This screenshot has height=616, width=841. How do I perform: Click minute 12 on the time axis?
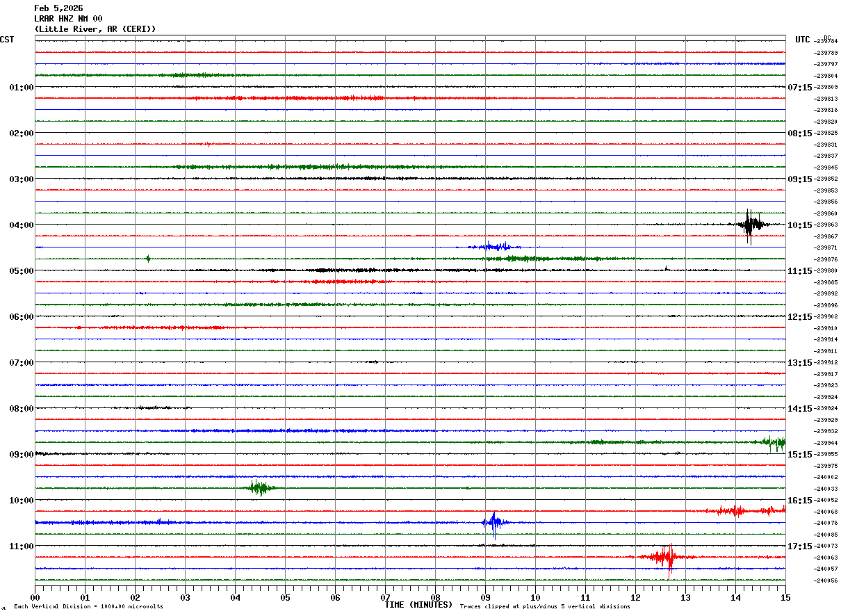(635, 597)
